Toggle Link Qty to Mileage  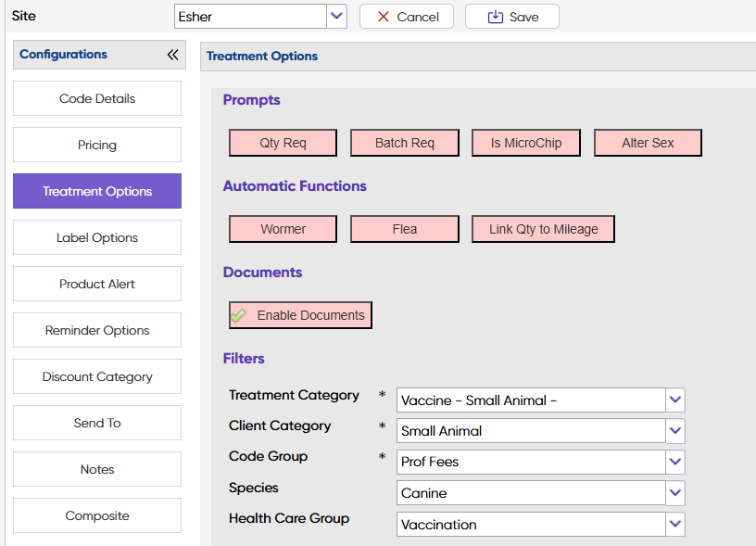tap(543, 229)
